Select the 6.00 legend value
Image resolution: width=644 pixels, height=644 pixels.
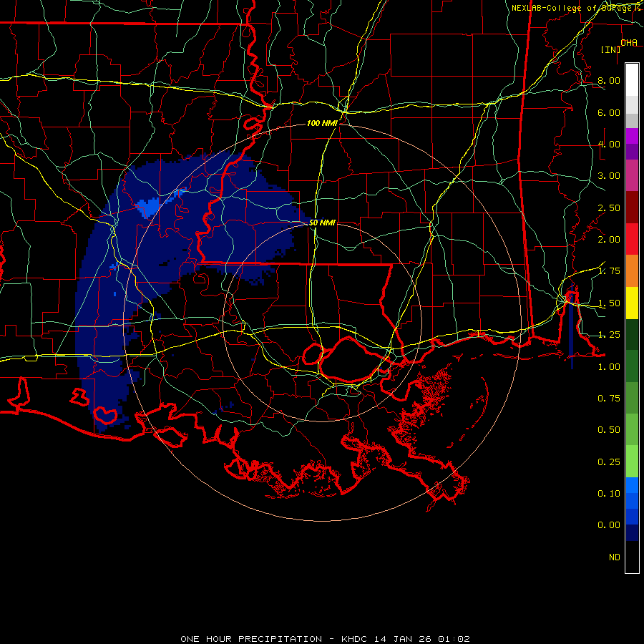click(x=609, y=112)
